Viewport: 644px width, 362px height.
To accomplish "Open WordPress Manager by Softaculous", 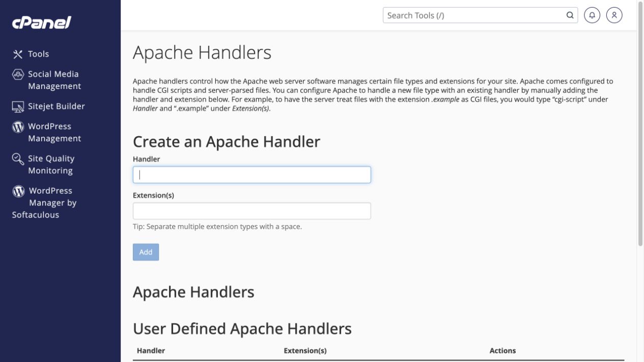I will click(x=44, y=203).
